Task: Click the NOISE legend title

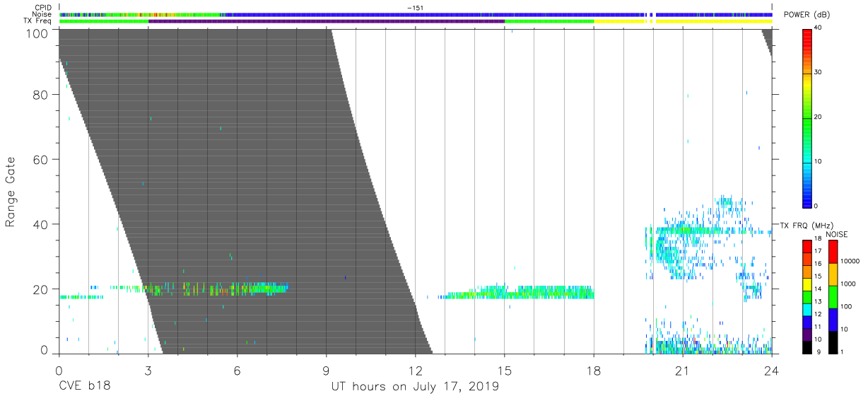Action: pyautogui.click(x=838, y=234)
